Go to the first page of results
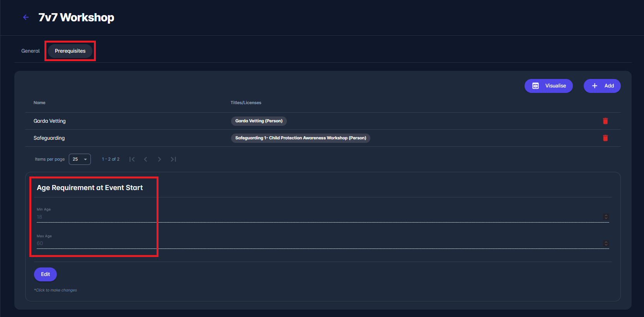644x317 pixels. click(132, 159)
